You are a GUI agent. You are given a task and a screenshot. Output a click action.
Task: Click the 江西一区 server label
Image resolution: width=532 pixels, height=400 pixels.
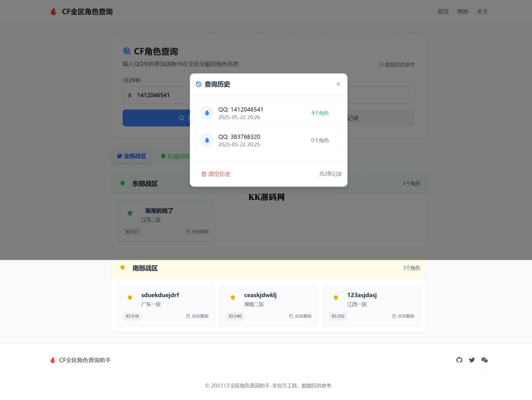tap(357, 304)
